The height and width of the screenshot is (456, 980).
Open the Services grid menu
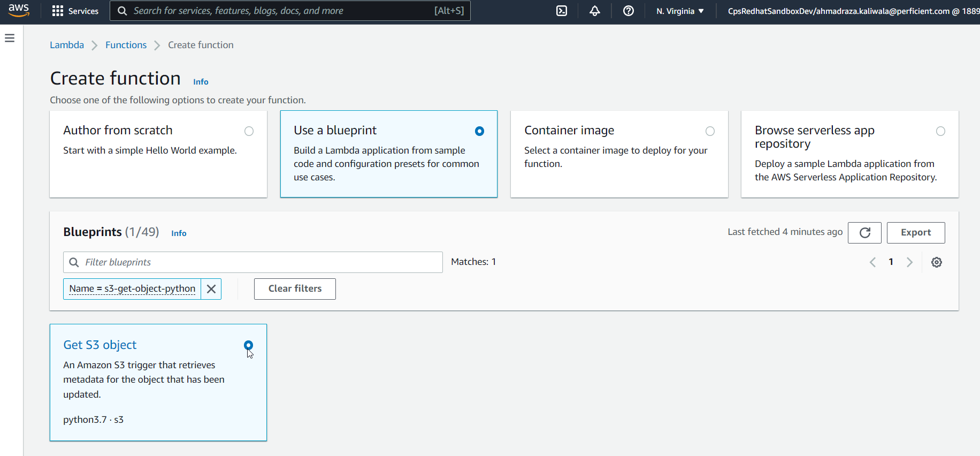coord(75,11)
